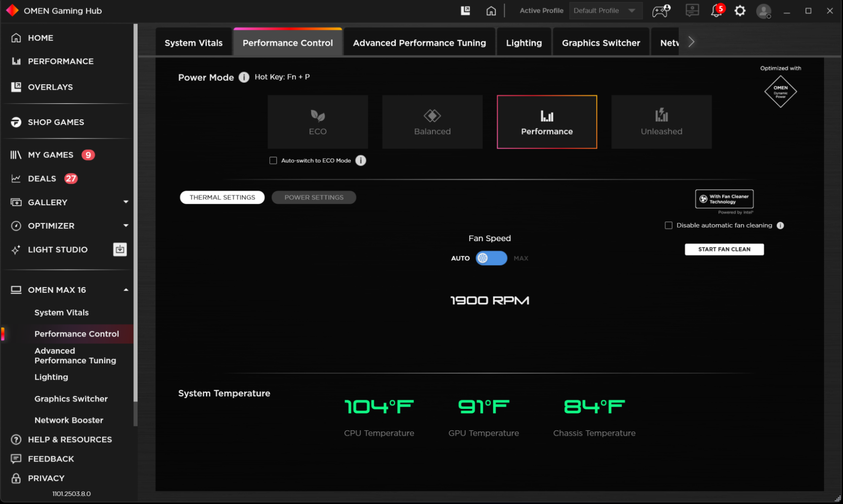The image size is (843, 504).
Task: Show more tabs with the right chevron
Action: [x=691, y=42]
